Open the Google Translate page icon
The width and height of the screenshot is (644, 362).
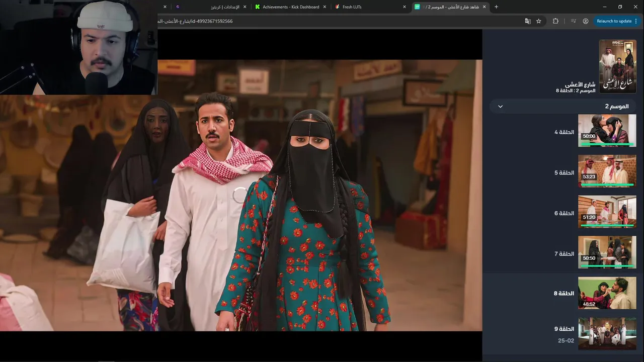pos(528,21)
